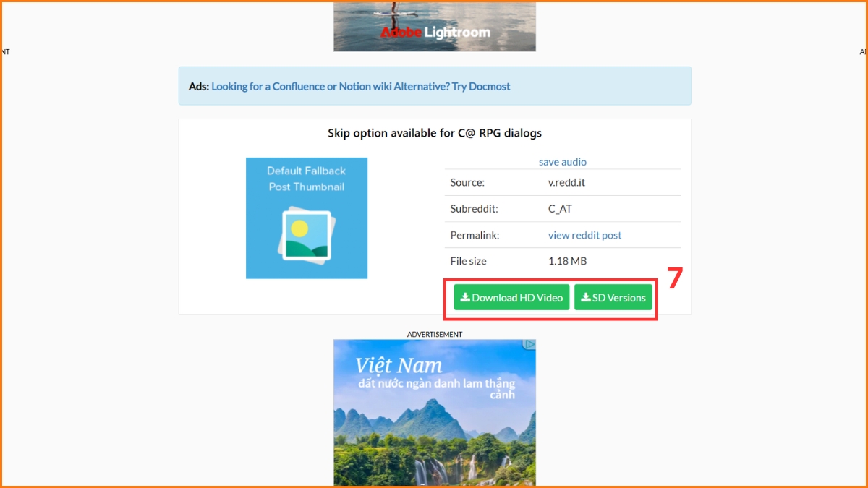Click the 1.18 MB file size value

(x=568, y=261)
